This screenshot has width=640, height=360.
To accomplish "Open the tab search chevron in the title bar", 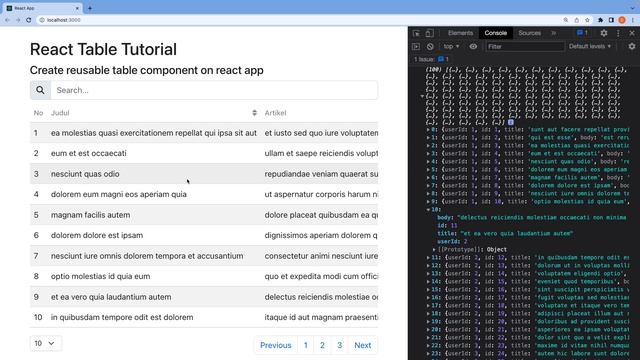I will click(x=633, y=8).
